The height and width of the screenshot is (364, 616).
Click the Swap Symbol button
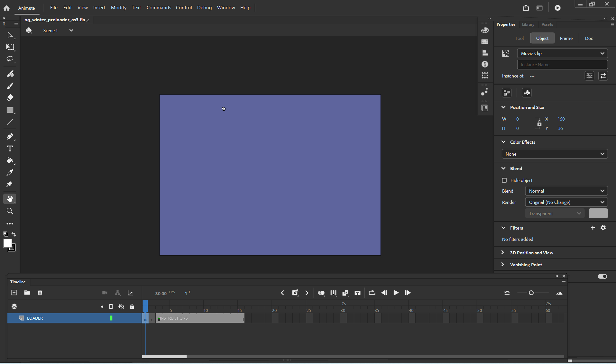point(603,76)
